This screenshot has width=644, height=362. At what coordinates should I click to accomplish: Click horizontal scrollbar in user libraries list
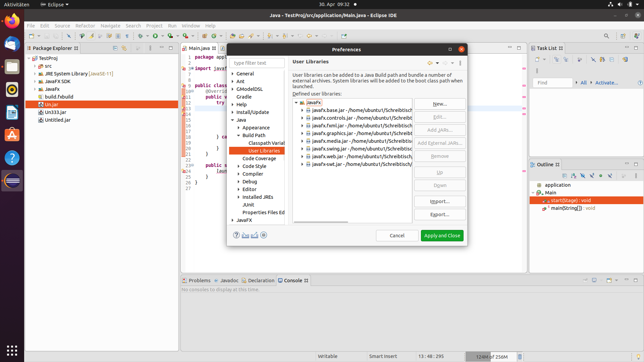[321, 222]
